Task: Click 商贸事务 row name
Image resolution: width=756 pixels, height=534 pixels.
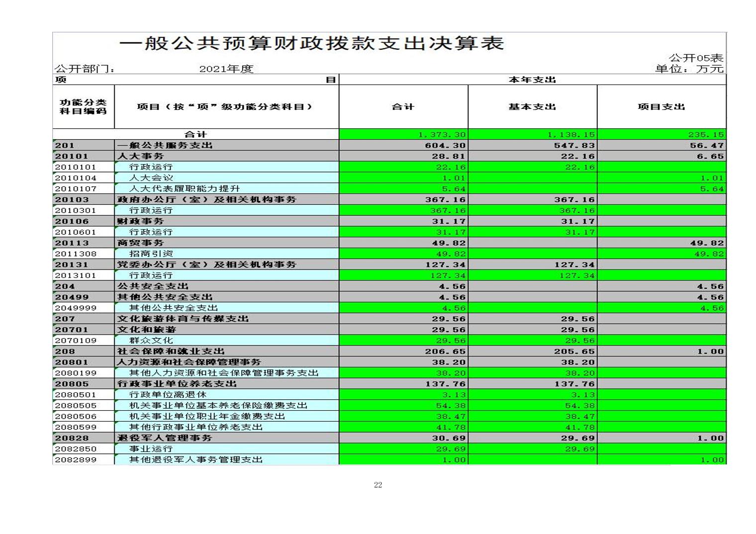Action: [140, 243]
